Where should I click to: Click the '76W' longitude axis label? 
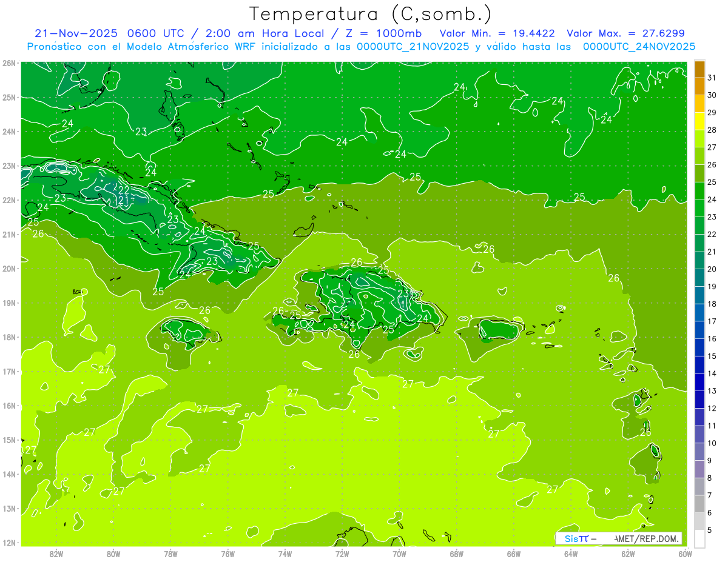point(228,553)
